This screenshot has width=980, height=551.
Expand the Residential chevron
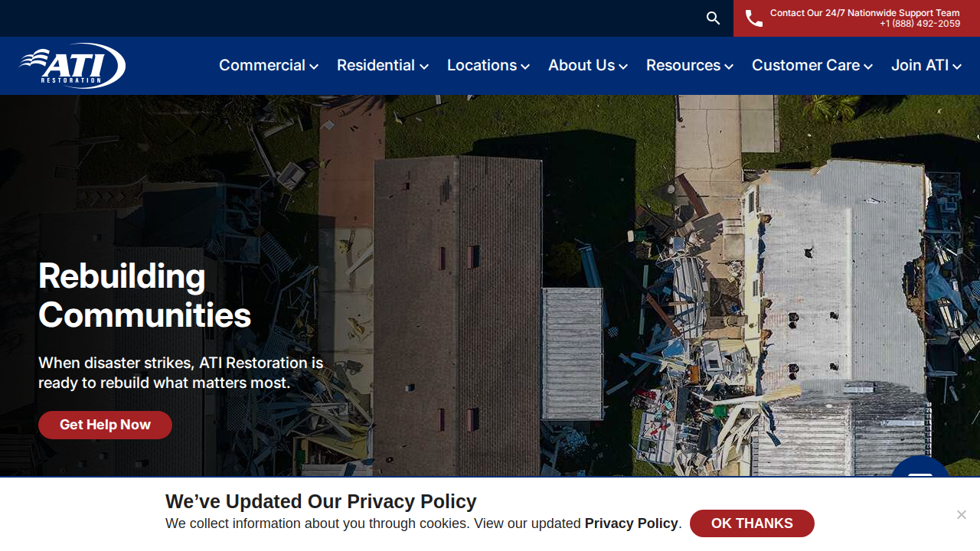click(x=424, y=67)
